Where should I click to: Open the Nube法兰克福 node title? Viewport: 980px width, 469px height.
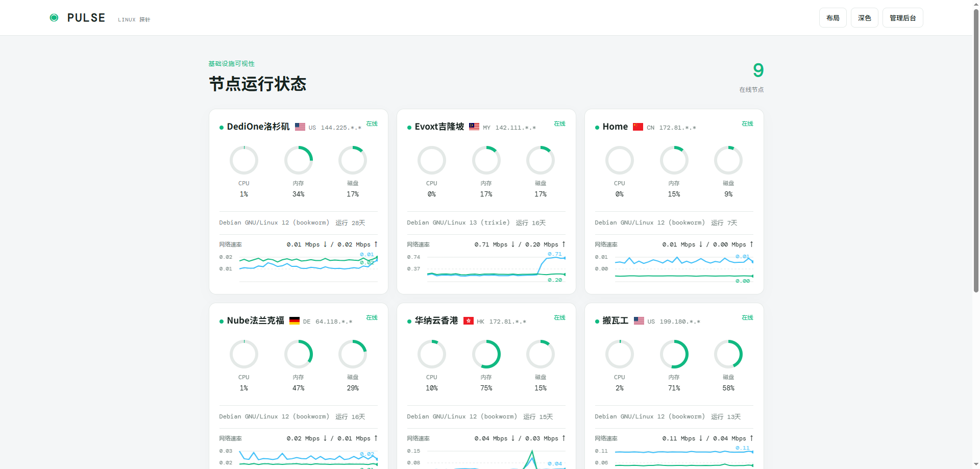point(256,320)
